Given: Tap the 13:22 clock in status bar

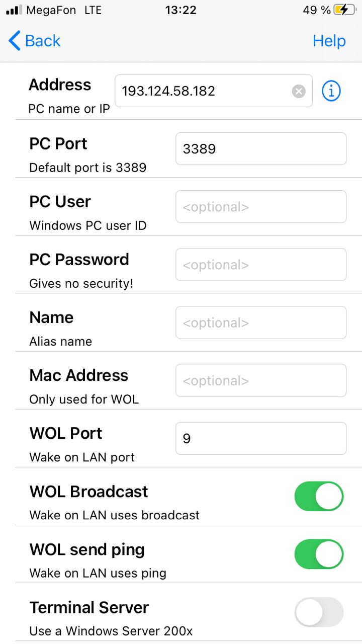Looking at the screenshot, I should click(x=180, y=10).
